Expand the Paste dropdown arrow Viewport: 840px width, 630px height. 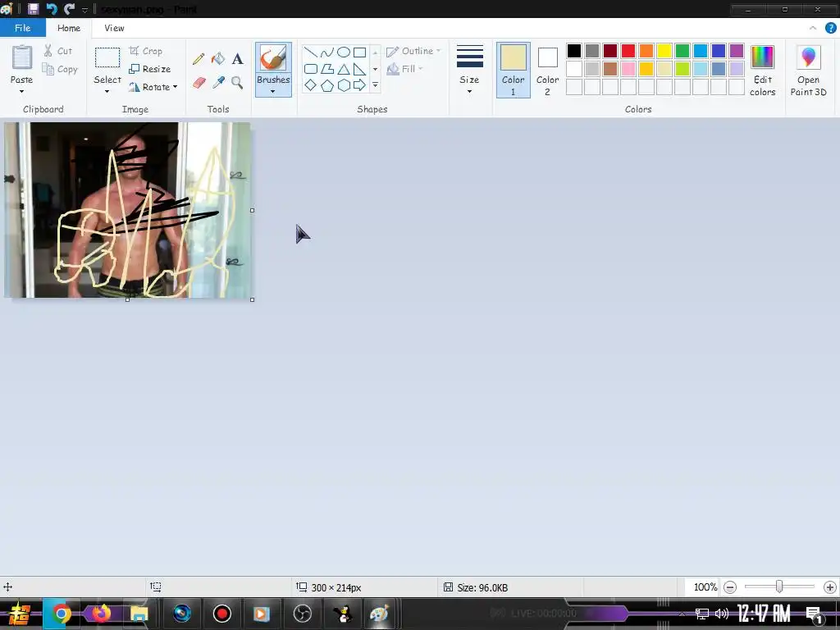pyautogui.click(x=22, y=92)
